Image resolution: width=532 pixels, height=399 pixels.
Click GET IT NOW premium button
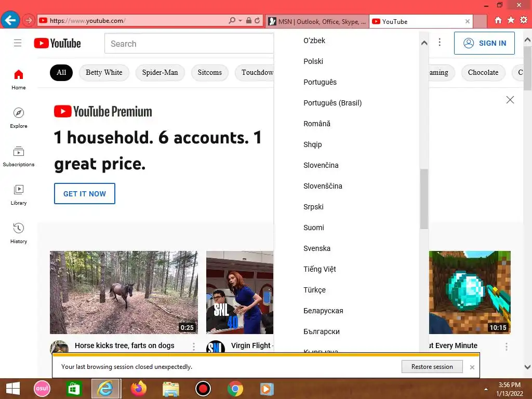tap(85, 194)
